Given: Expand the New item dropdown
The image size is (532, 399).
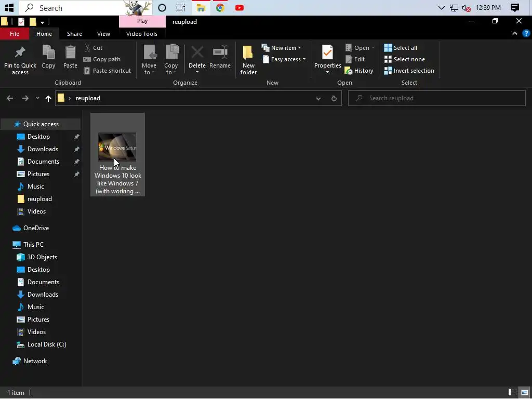Looking at the screenshot, I should (282, 48).
